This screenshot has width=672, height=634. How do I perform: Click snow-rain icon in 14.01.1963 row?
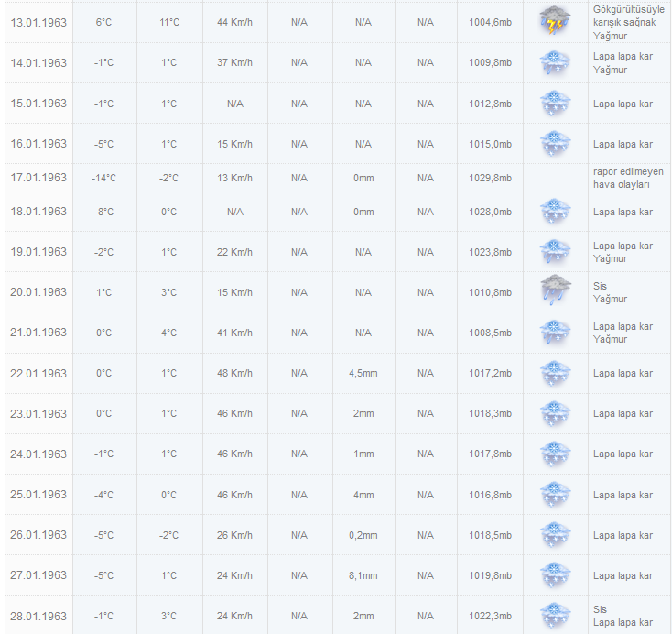555,63
